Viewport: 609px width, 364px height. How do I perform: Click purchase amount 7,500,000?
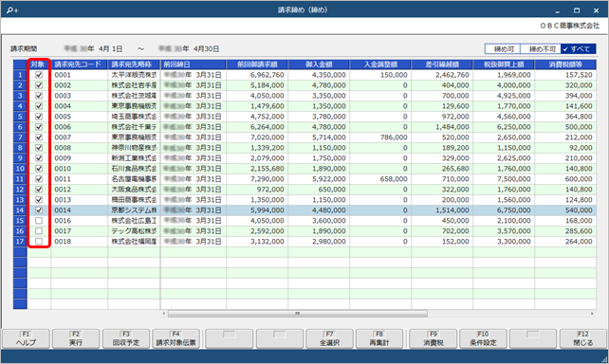[x=504, y=179]
